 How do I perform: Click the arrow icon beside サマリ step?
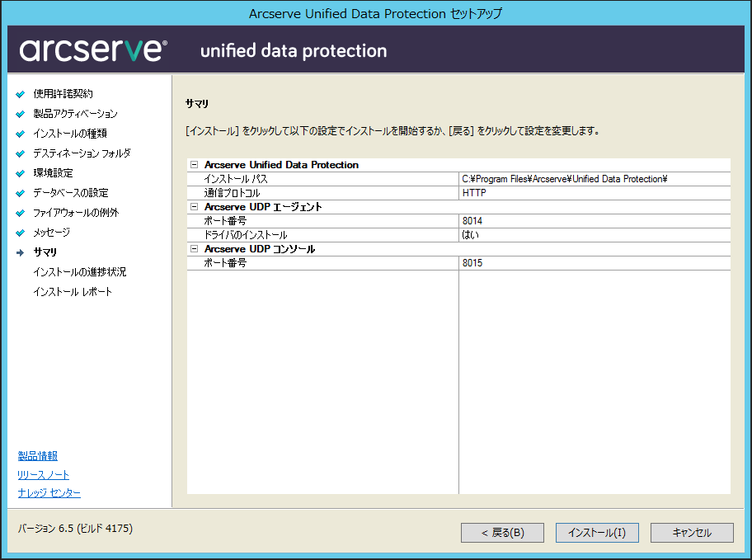coord(20,252)
